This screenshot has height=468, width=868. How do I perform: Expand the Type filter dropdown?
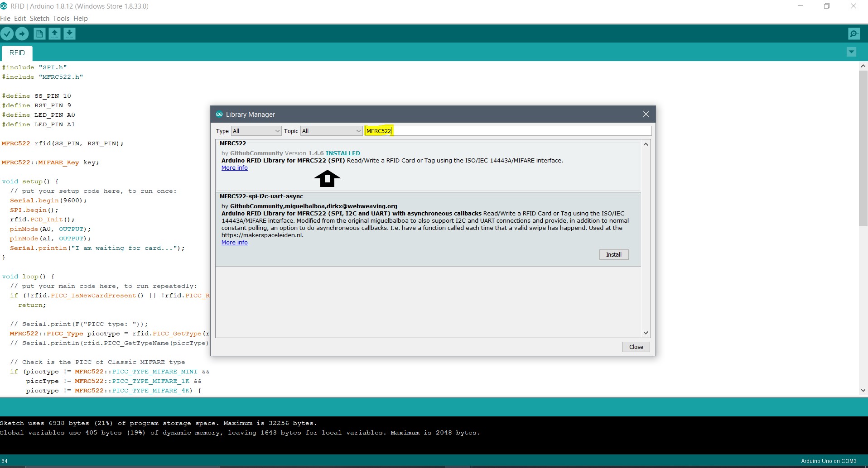tap(256, 131)
